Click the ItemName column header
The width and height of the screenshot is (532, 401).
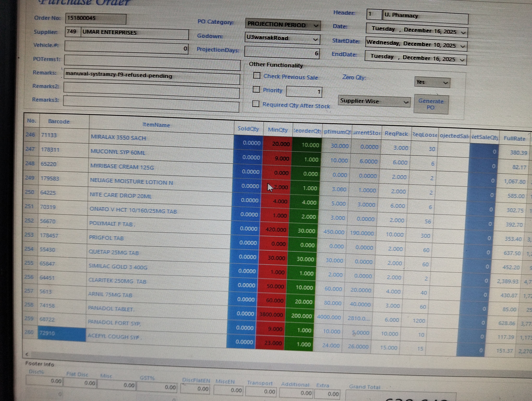[x=156, y=125]
